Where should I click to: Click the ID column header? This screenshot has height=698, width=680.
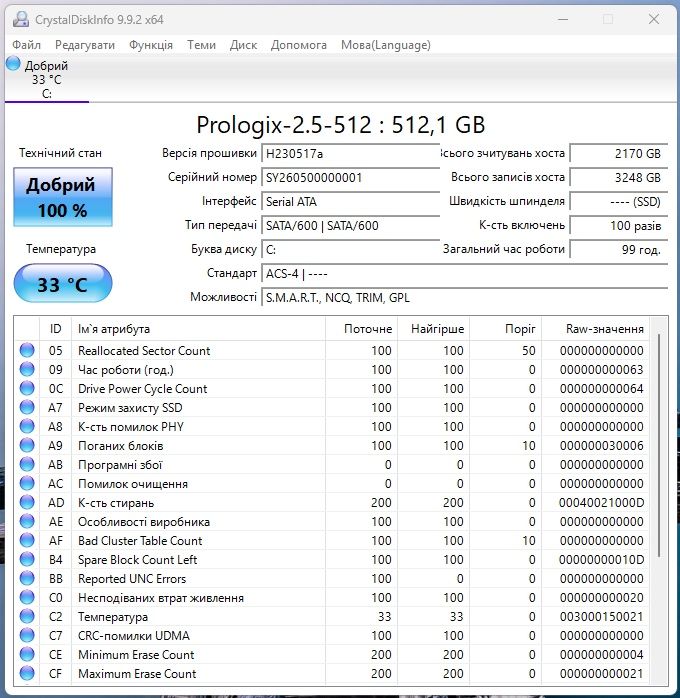[x=56, y=329]
